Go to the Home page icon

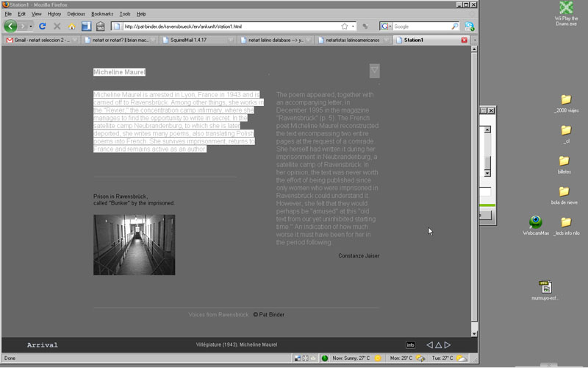(x=71, y=26)
